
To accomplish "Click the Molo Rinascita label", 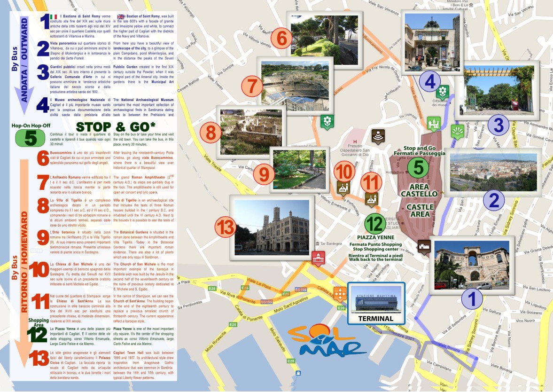I will 215,342.
